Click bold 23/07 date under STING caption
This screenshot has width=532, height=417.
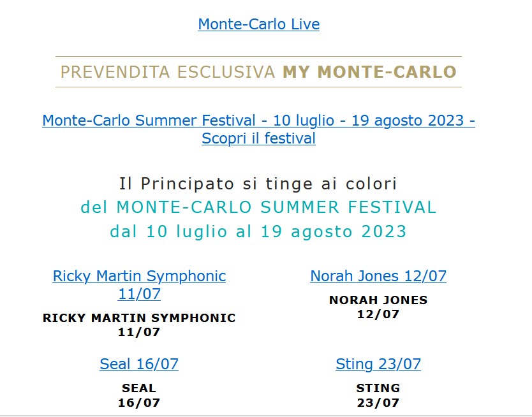[378, 403]
